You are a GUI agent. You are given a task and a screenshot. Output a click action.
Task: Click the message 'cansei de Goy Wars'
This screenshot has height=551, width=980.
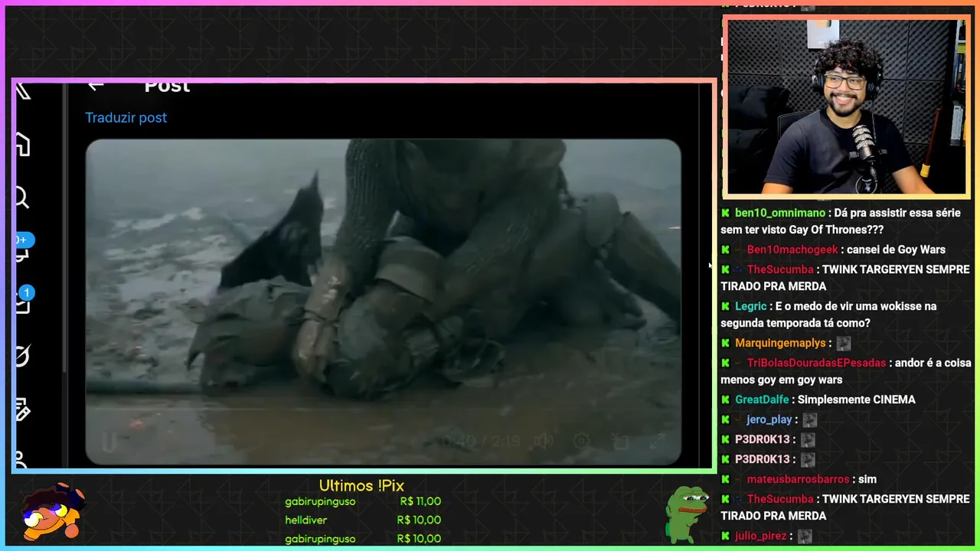point(897,249)
